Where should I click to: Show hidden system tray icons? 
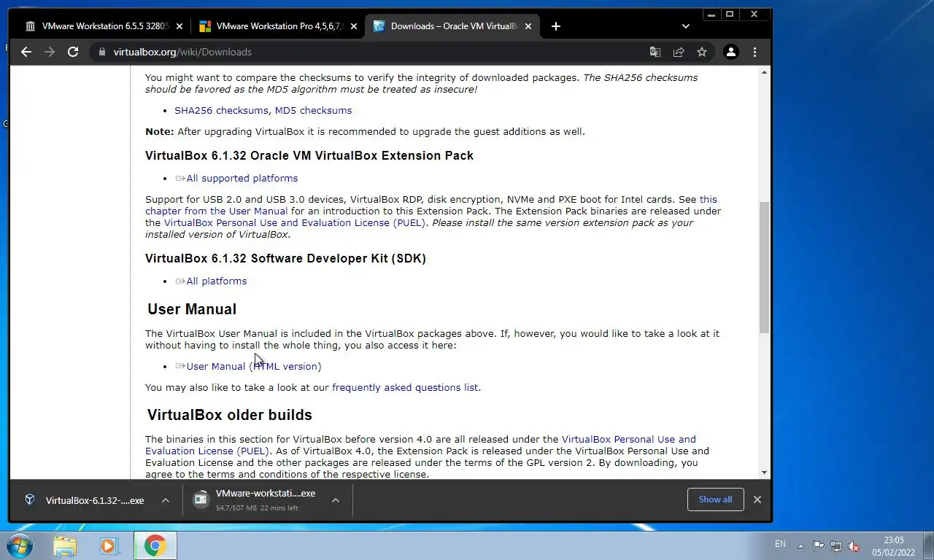pyautogui.click(x=801, y=545)
